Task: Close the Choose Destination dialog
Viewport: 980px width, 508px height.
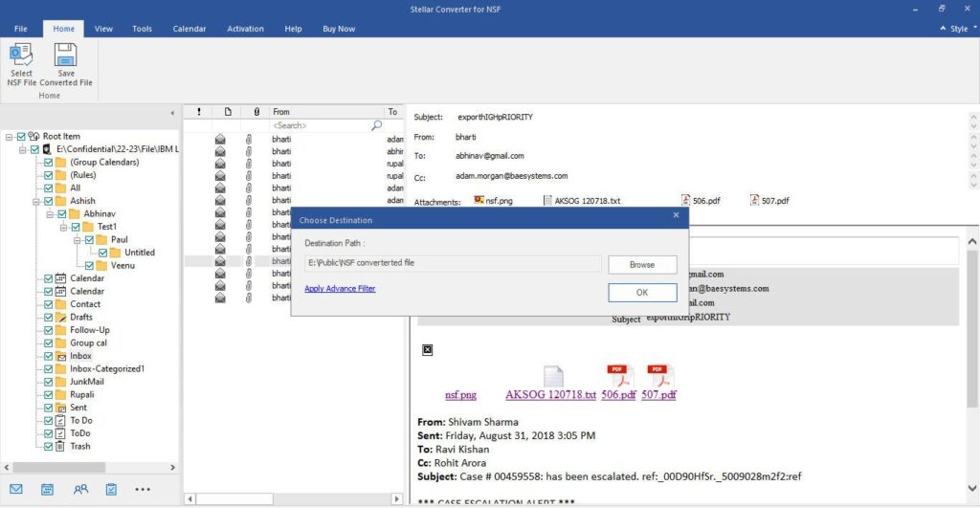Action: [676, 215]
